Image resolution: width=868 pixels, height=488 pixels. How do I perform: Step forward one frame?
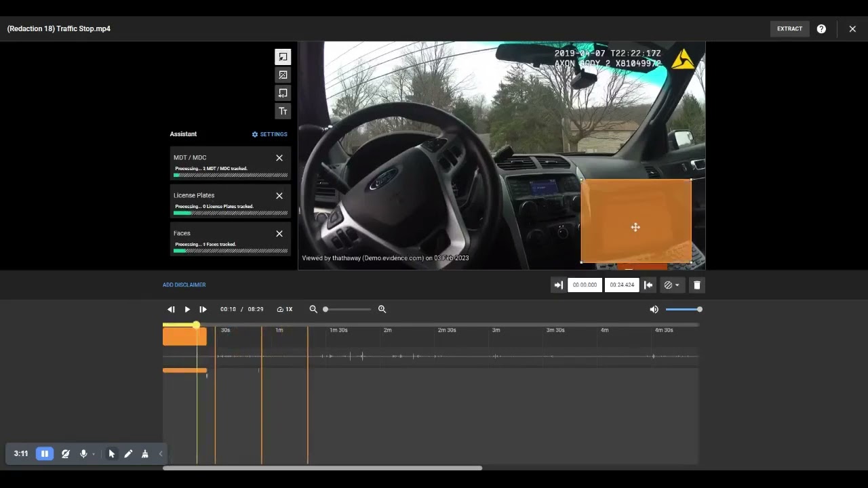click(203, 309)
